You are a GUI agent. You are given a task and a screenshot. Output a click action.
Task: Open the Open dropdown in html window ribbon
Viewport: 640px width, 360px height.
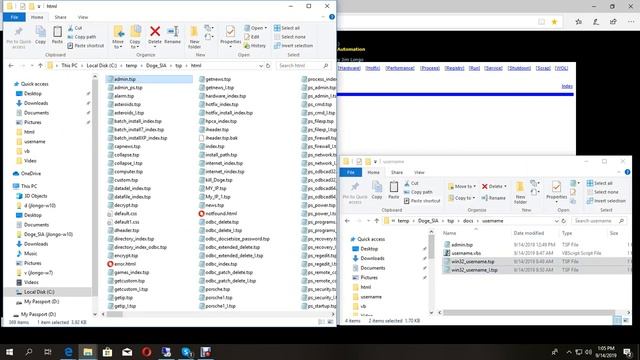click(256, 28)
